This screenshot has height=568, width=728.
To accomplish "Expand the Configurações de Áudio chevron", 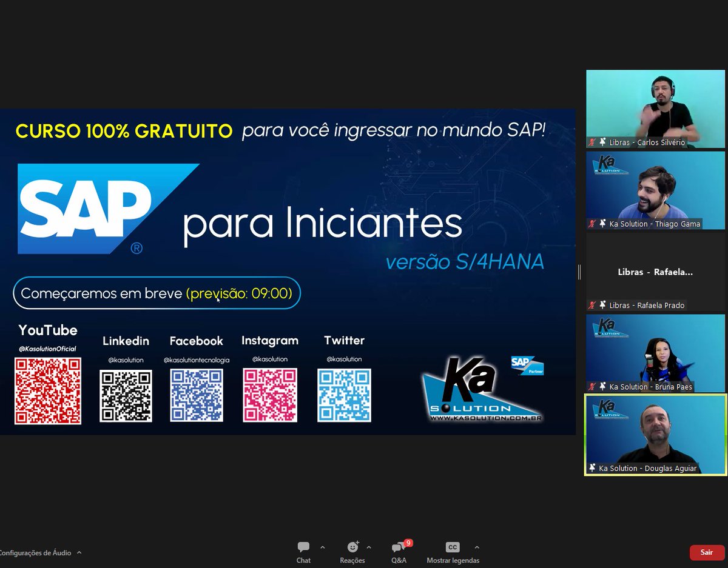I will point(79,553).
